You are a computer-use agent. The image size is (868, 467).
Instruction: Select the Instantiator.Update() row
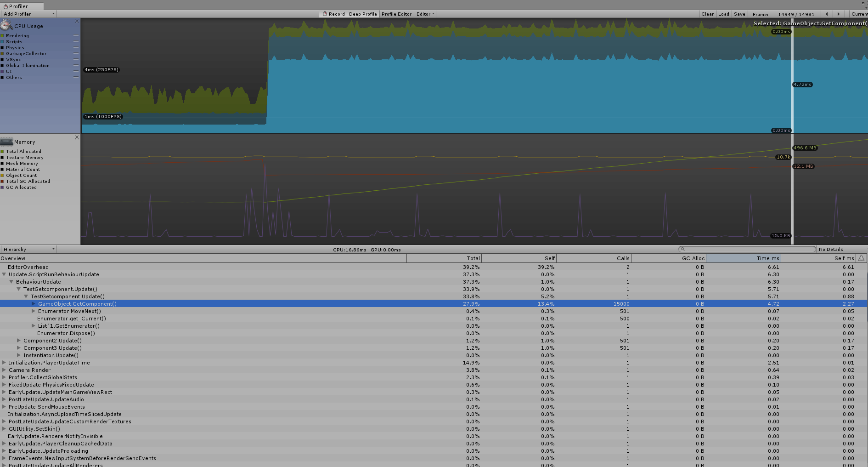(x=434, y=355)
